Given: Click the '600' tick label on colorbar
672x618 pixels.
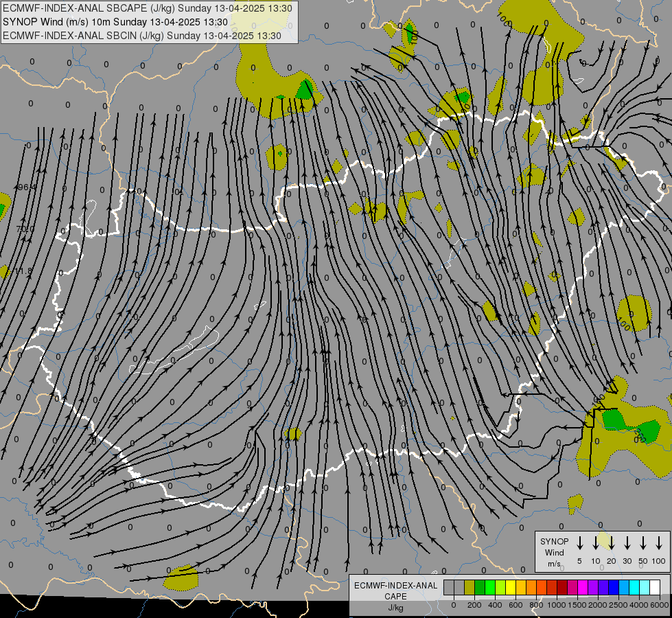Looking at the screenshot, I should 515,605.
